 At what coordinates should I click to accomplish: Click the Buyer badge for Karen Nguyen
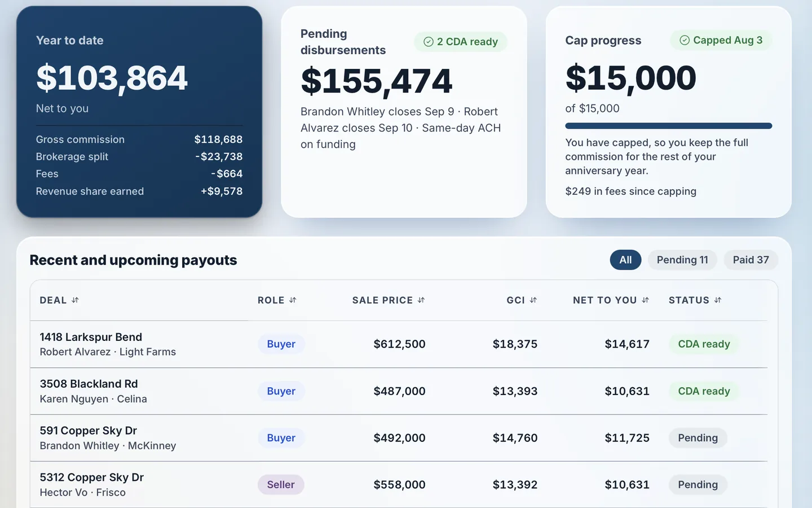(x=281, y=391)
